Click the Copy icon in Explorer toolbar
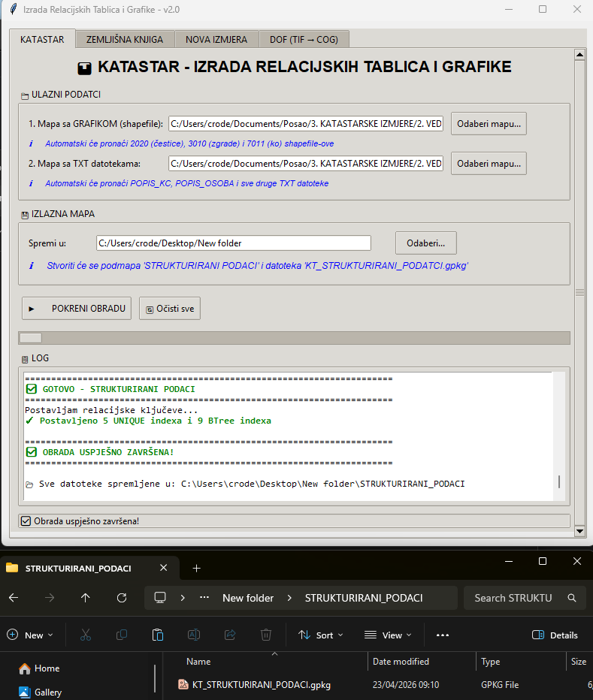This screenshot has height=700, width=593. click(122, 635)
